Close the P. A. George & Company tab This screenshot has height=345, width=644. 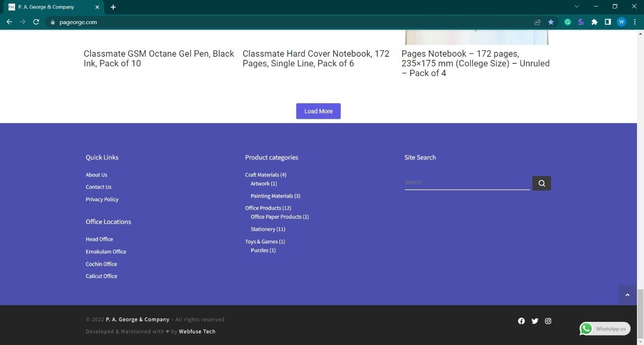point(98,7)
